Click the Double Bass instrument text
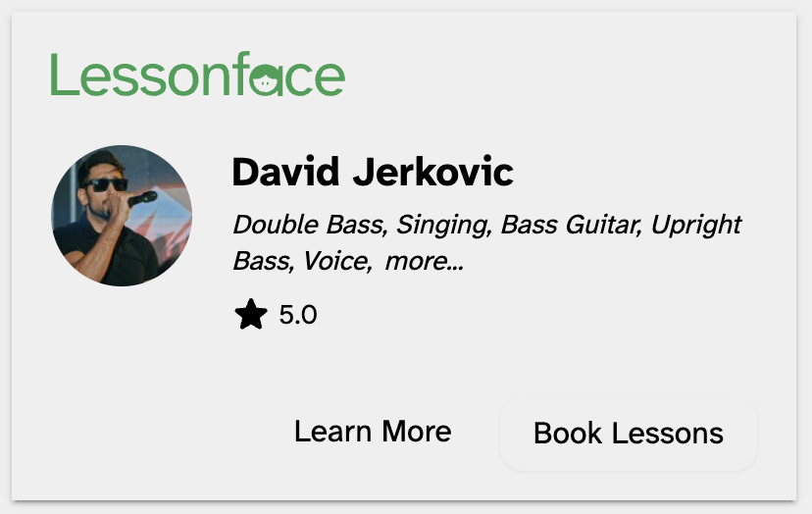 (x=307, y=225)
